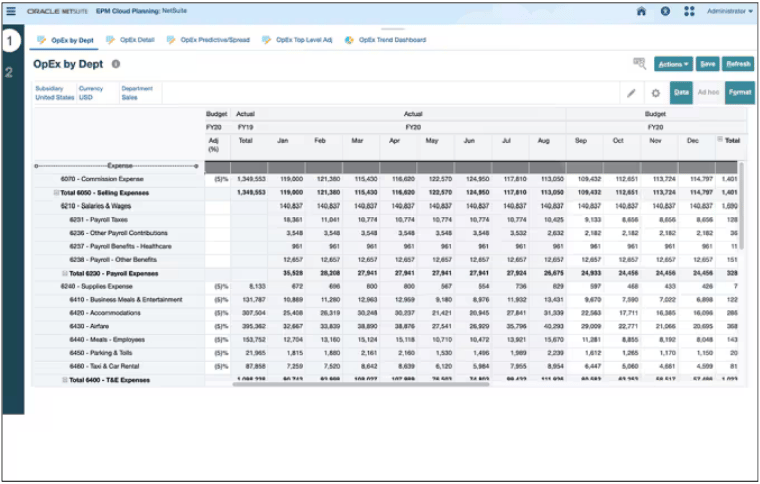Switch to the OpEx Detail tab
The width and height of the screenshot is (760, 484).
click(130, 40)
